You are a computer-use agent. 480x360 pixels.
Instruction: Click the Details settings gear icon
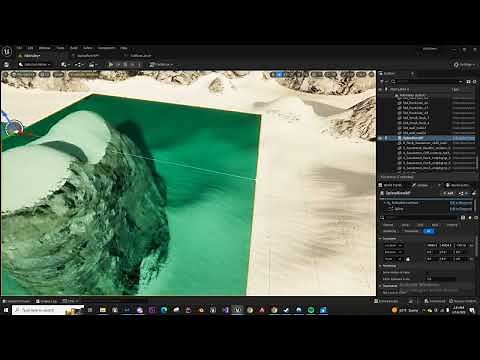point(476,218)
